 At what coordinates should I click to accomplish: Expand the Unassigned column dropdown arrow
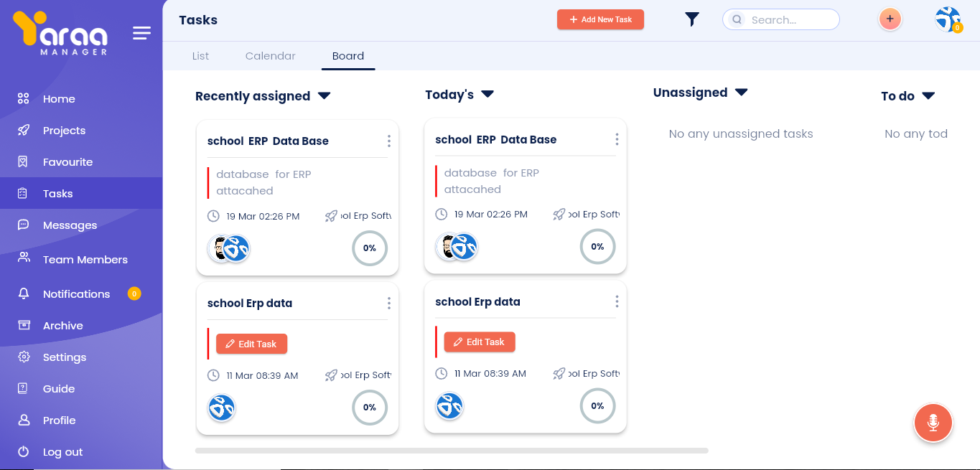pyautogui.click(x=742, y=92)
